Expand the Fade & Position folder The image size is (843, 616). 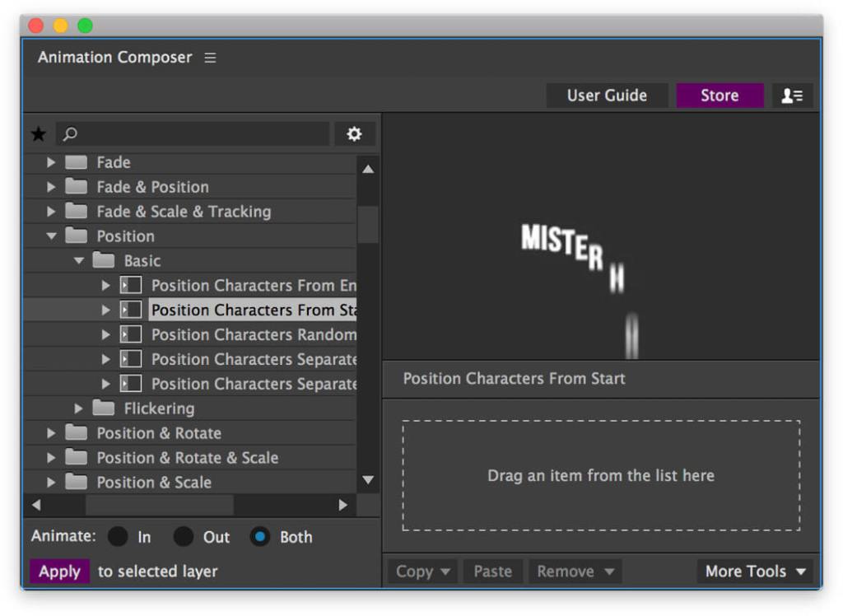[51, 187]
